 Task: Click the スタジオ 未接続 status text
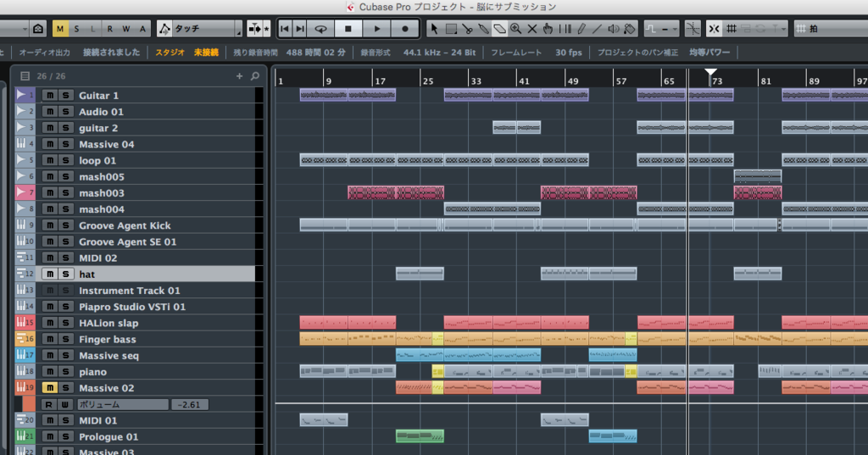(186, 52)
